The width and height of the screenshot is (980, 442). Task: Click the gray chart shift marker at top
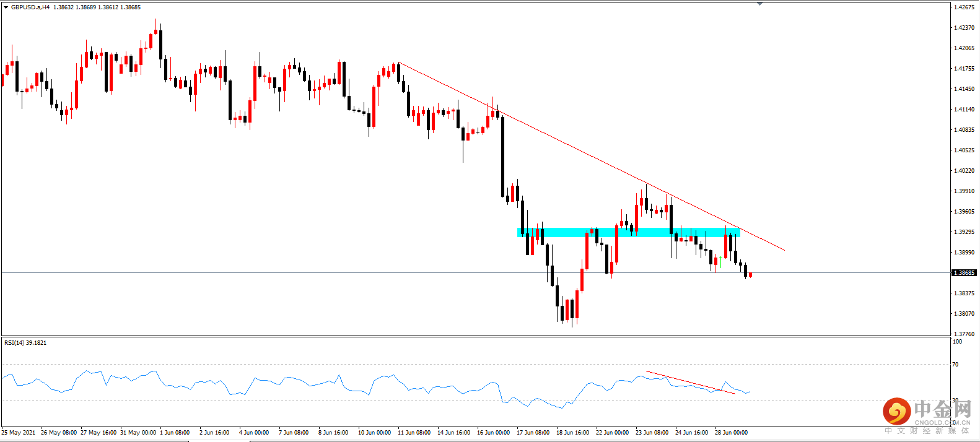coord(759,4)
